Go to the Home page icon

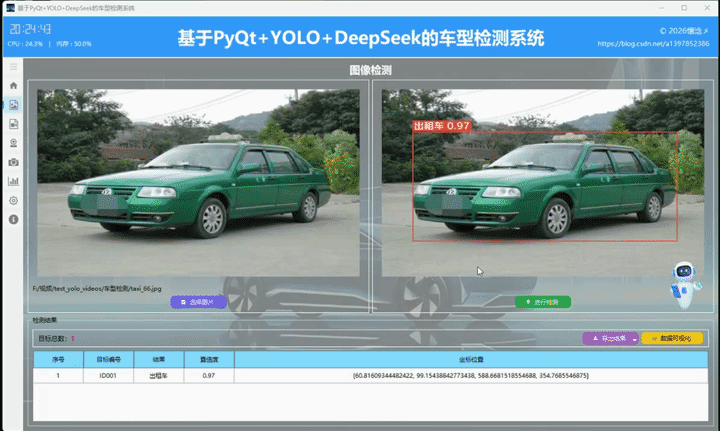[x=13, y=85]
